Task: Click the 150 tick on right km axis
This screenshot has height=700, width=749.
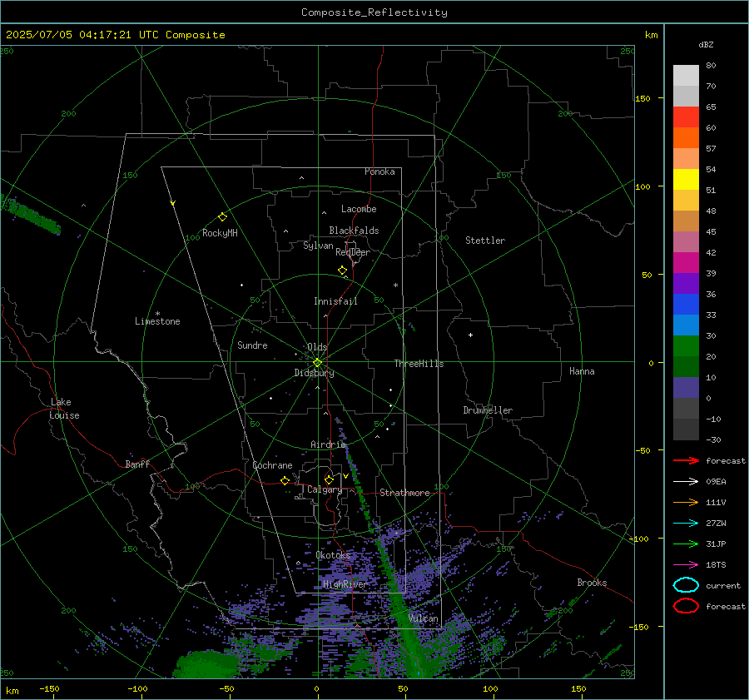Action: pyautogui.click(x=642, y=98)
